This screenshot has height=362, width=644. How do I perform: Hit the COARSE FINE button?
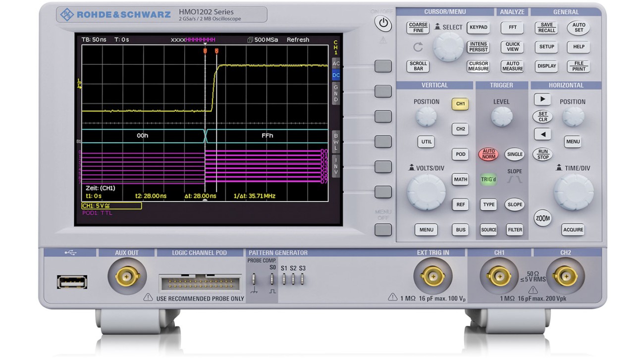pos(418,28)
